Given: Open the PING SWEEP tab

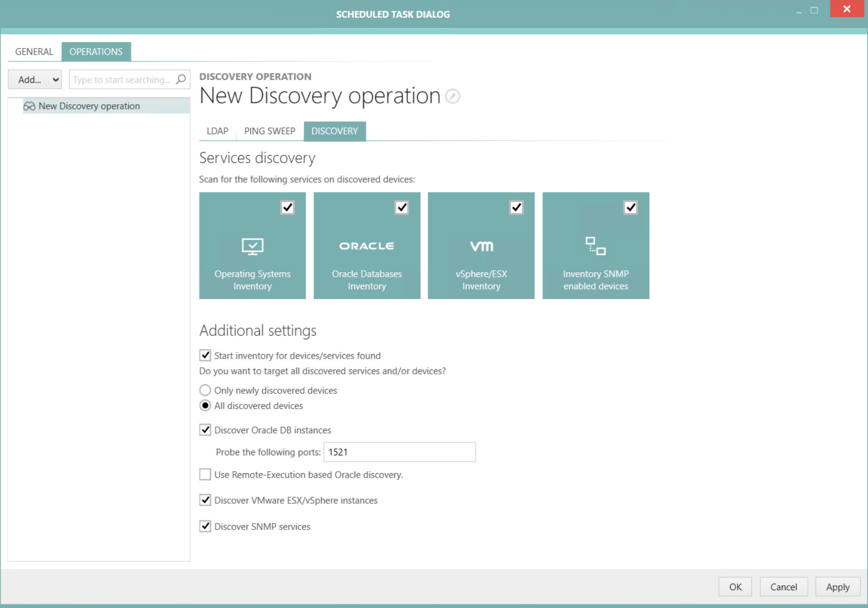Looking at the screenshot, I should (269, 131).
